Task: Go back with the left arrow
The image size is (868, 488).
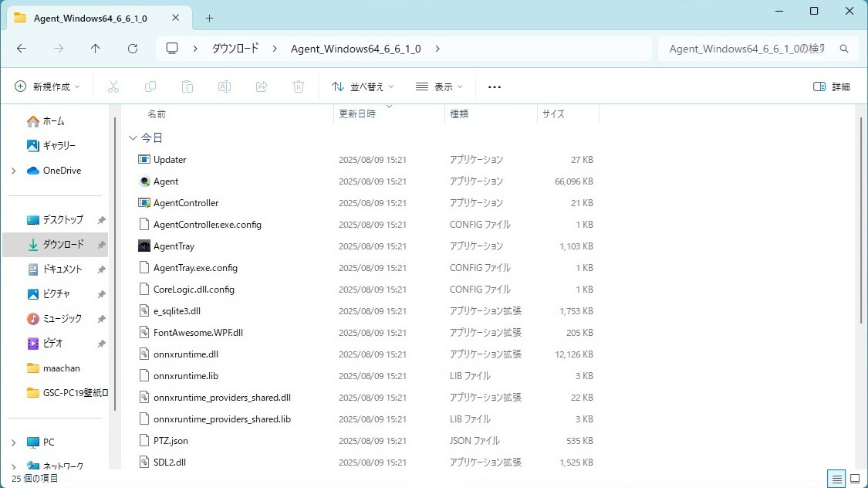Action: point(22,49)
